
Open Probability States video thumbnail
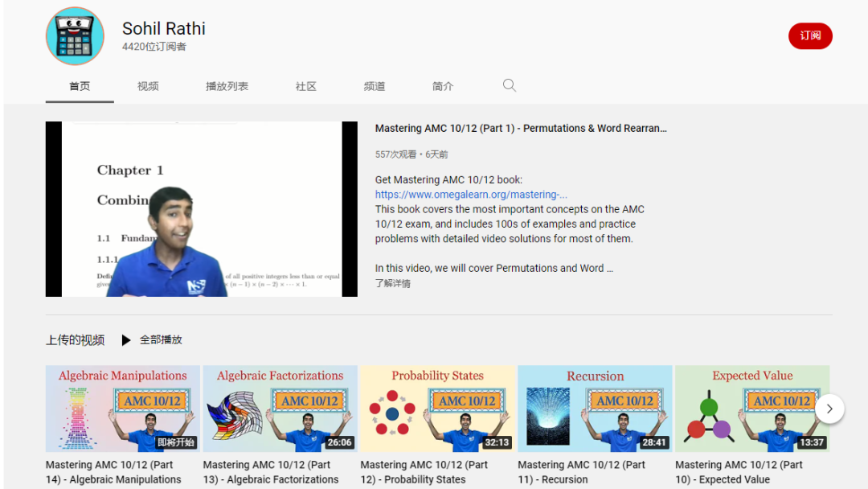(437, 409)
